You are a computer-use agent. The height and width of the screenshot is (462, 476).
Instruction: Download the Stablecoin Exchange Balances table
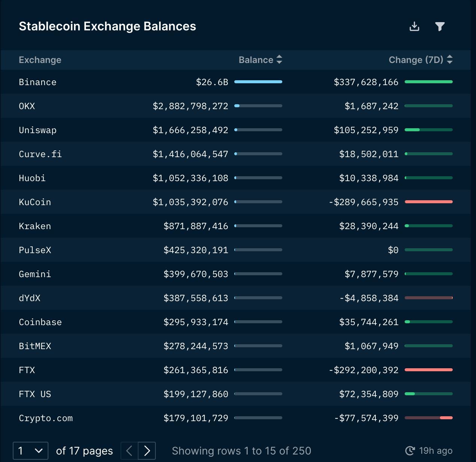point(414,26)
